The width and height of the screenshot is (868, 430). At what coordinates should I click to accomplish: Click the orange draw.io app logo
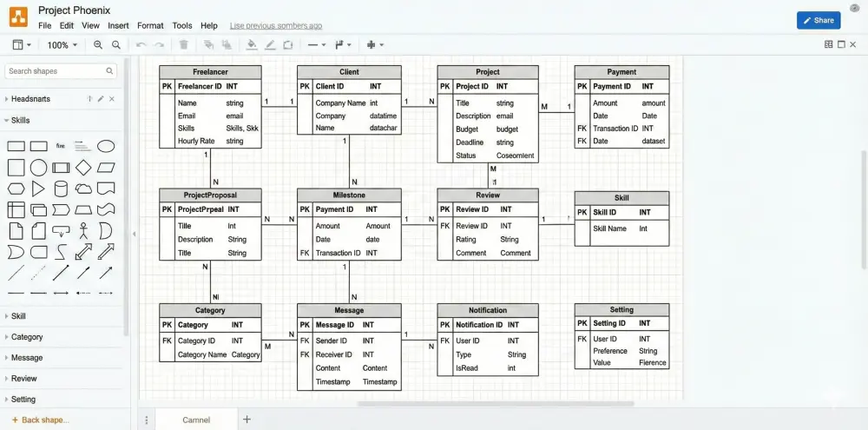tap(18, 17)
